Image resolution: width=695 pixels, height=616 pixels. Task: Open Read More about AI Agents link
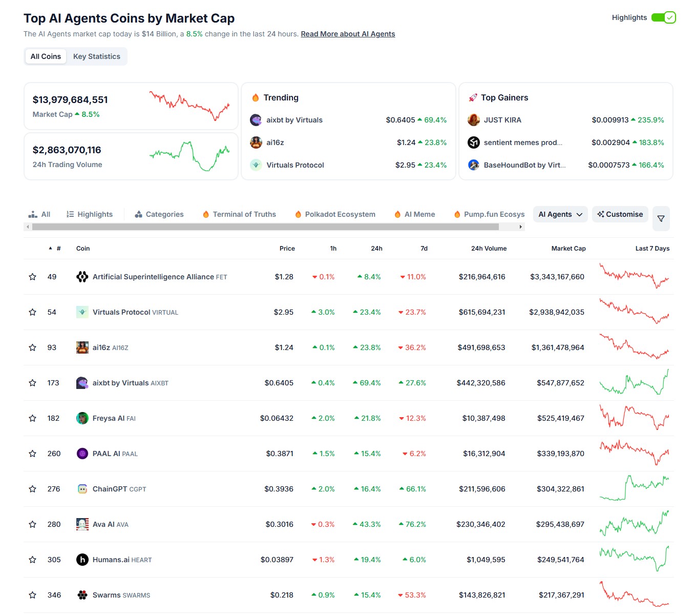click(x=348, y=34)
